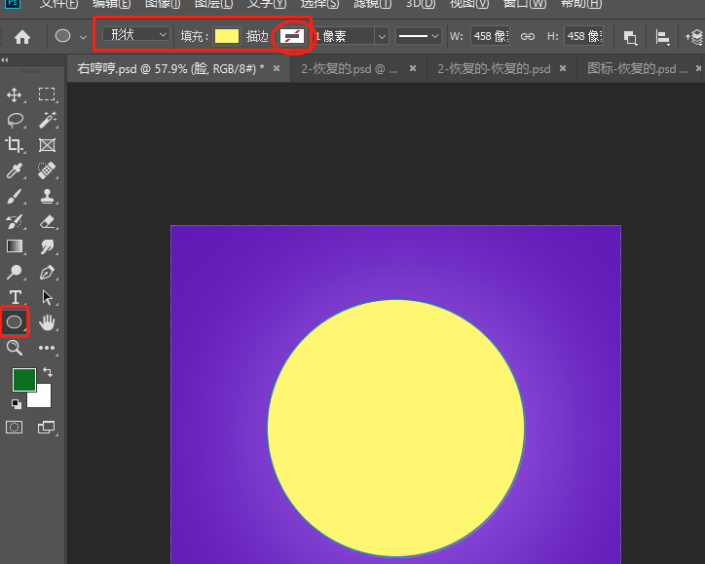Click the Horizontal Type tool

pyautogui.click(x=15, y=297)
